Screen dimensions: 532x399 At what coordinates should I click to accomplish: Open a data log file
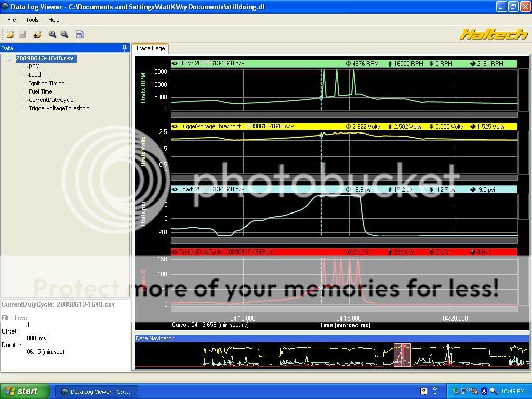click(x=10, y=34)
